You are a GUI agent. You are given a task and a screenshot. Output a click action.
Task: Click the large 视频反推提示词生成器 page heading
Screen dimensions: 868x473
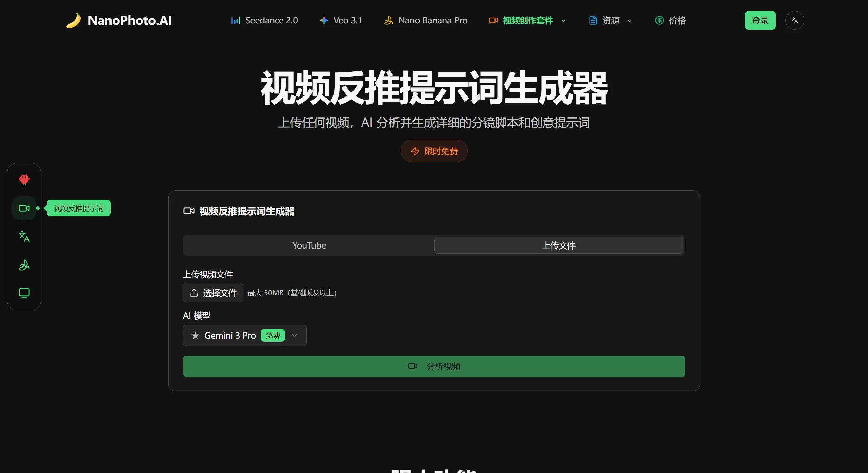click(x=434, y=88)
